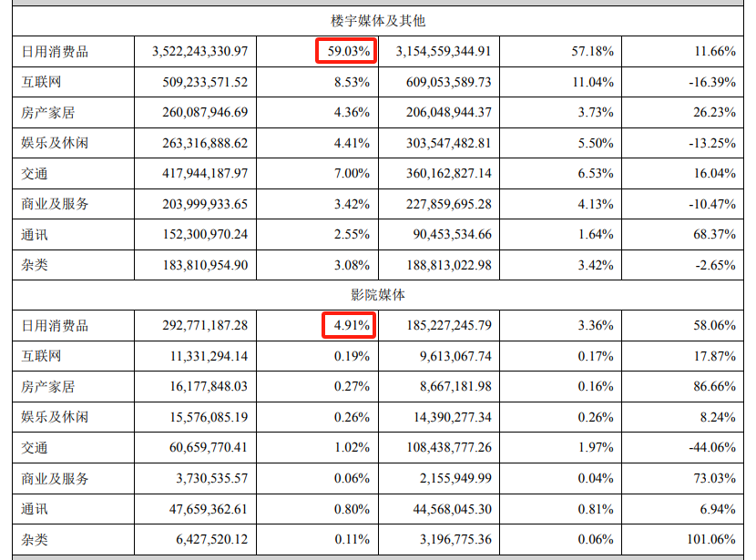Image resolution: width=756 pixels, height=560 pixels.
Task: Select the amount 260,087,946.69
Action: (x=202, y=113)
